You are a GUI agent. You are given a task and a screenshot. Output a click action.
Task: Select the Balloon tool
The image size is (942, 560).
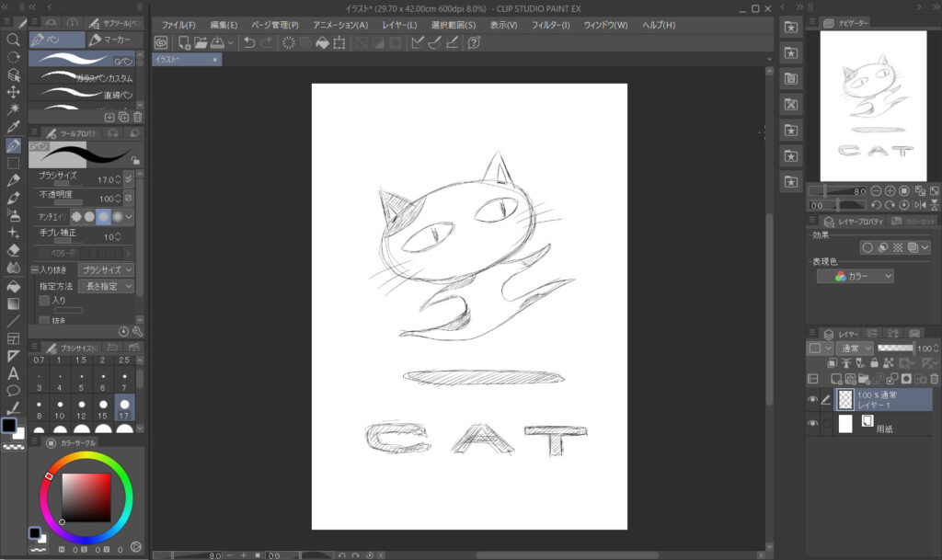tap(13, 391)
